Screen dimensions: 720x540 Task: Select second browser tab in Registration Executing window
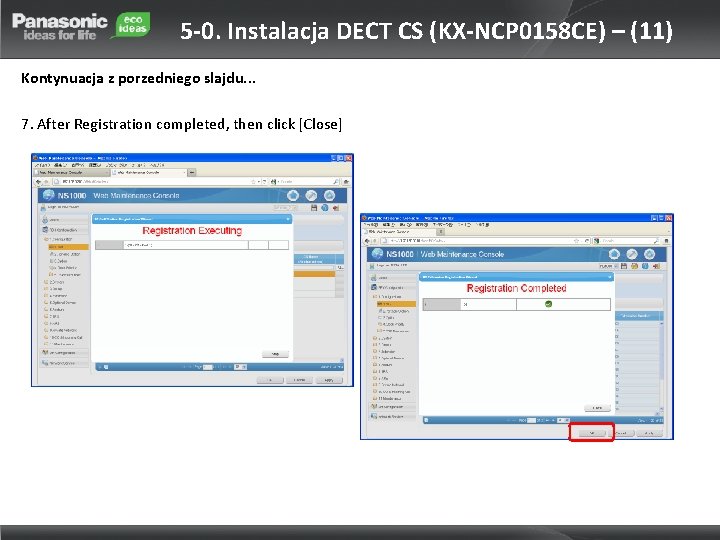point(149,173)
